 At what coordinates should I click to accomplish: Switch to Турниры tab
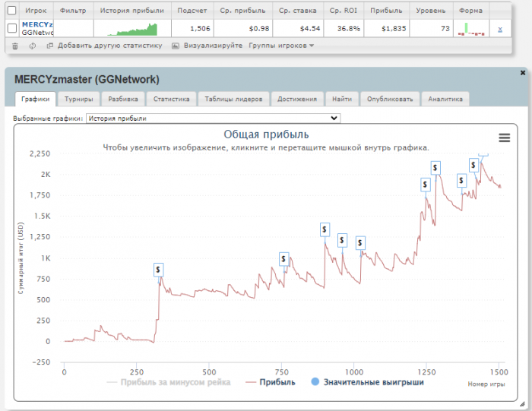tap(79, 99)
